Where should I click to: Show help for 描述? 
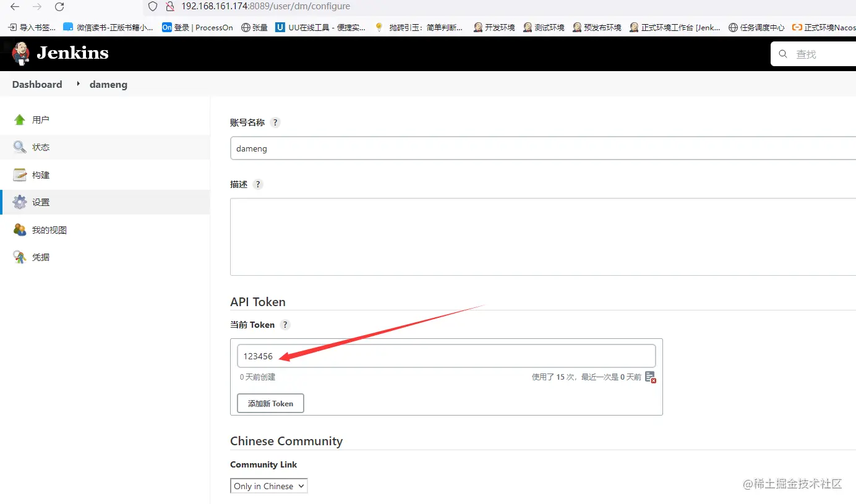258,184
